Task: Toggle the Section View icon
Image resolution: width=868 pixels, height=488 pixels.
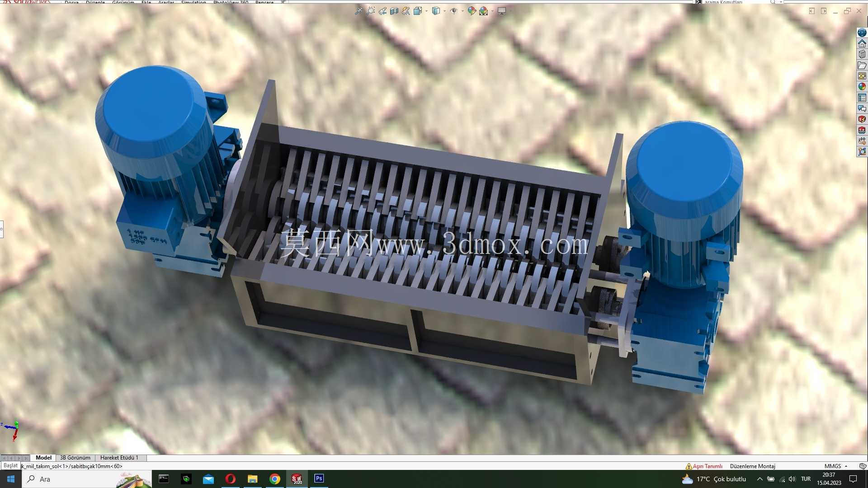Action: point(394,11)
